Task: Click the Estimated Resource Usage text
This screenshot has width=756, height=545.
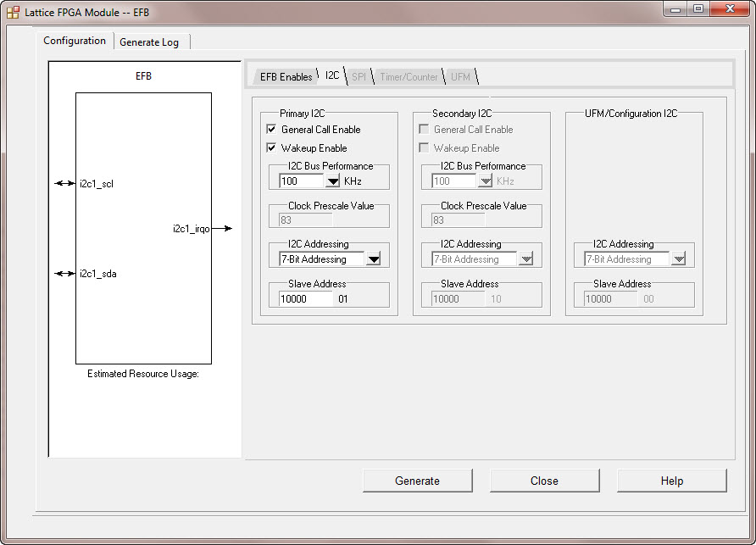Action: click(x=143, y=374)
